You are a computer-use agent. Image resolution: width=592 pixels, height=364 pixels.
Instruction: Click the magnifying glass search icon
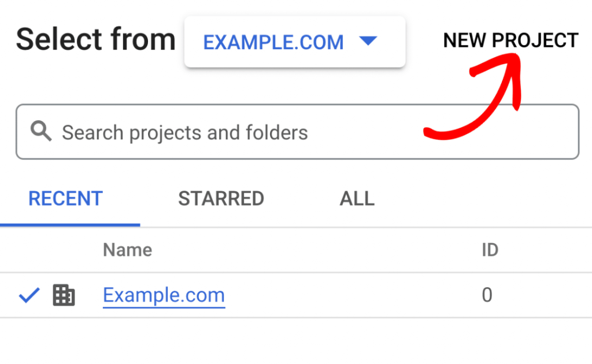click(x=41, y=132)
